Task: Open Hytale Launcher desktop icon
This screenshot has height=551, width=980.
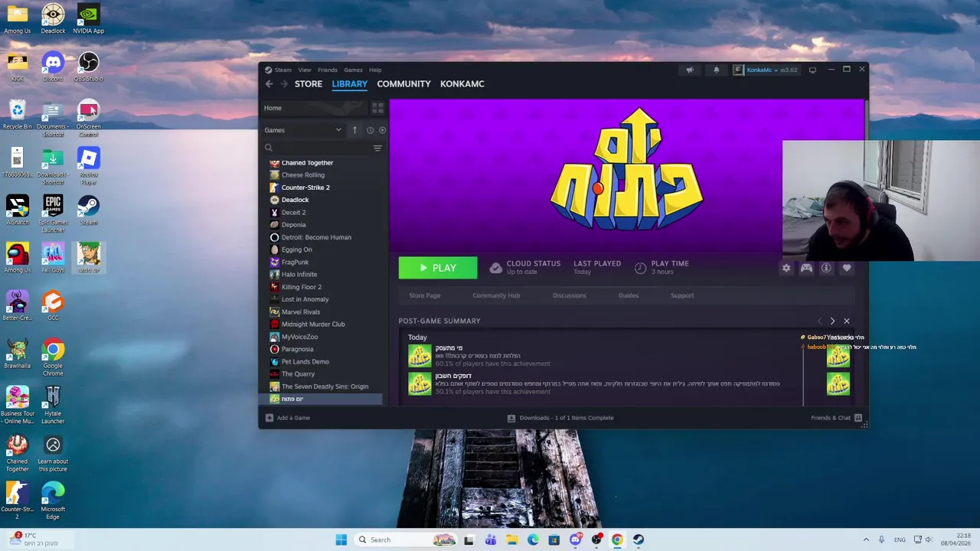Action: [x=53, y=406]
